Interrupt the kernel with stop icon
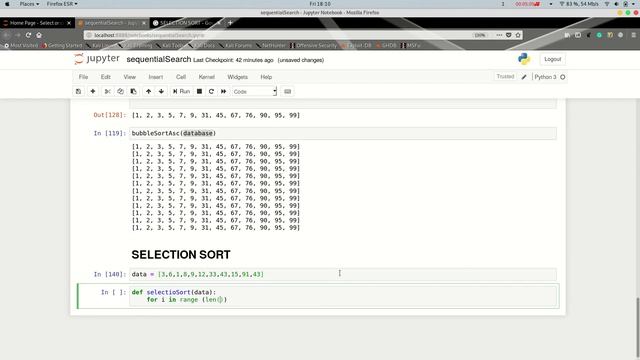The image size is (640, 360). [x=199, y=91]
